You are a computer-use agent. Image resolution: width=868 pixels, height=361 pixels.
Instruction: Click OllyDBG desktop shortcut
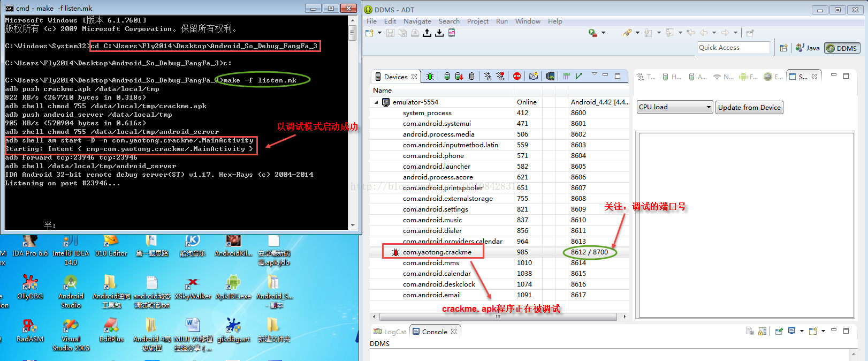click(x=30, y=287)
